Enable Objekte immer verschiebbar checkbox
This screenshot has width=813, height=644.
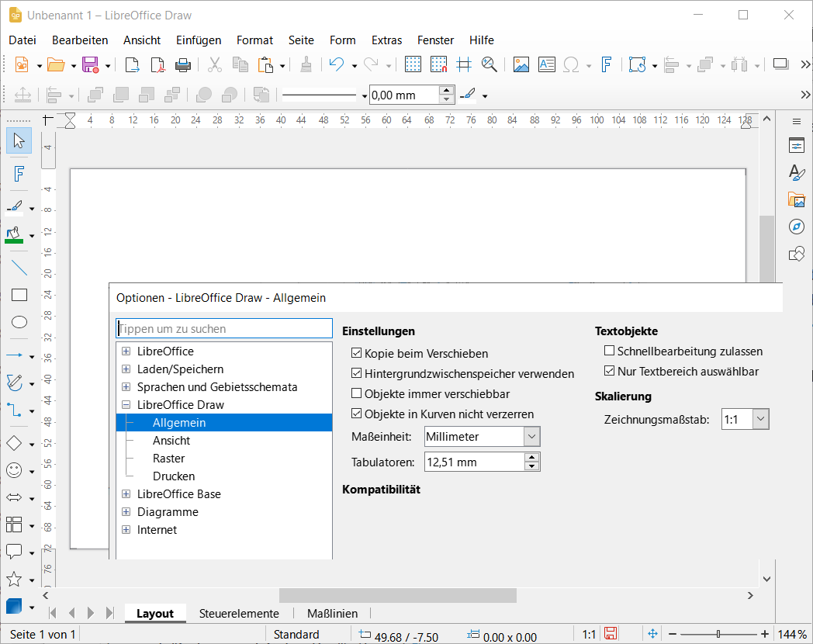356,393
